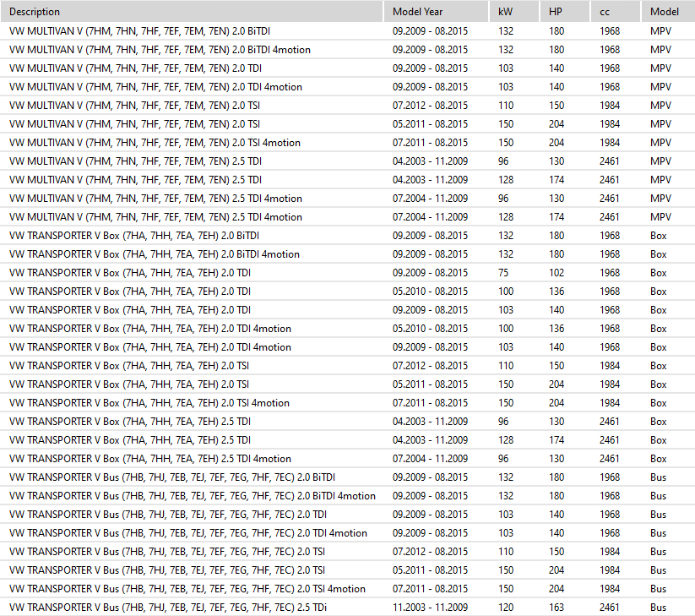Click the 163 HP cell

(557, 608)
